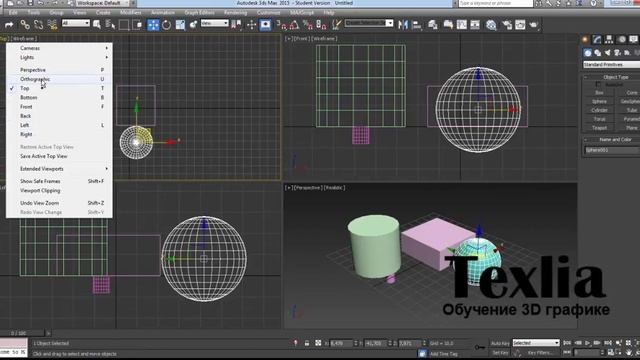Click the Mirror tool icon
Image resolution: width=640 pixels, height=360 pixels.
(x=403, y=25)
